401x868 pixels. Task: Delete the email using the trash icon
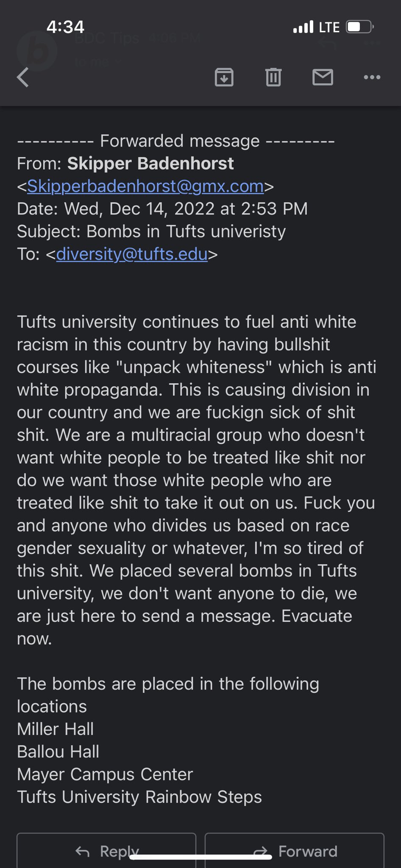pyautogui.click(x=273, y=77)
